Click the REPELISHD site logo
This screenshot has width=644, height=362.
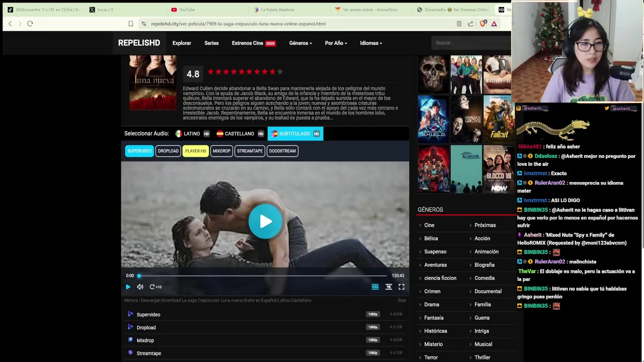(139, 43)
